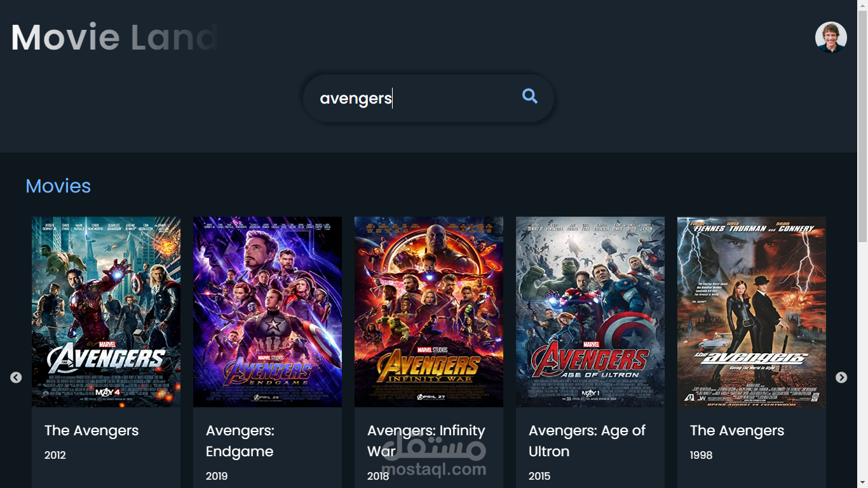Screen dimensions: 868x488
Task: Open The Avengers 2012 poster
Action: (106, 312)
